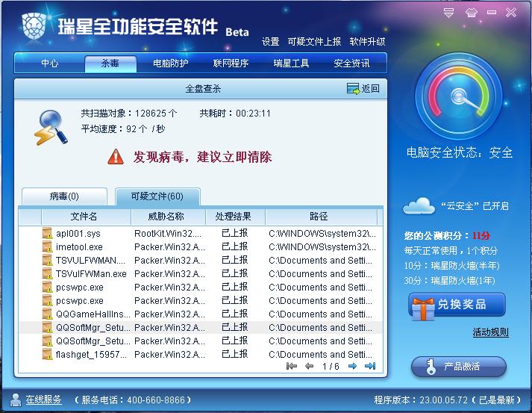Sort by 处理结果 column header
The height and width of the screenshot is (413, 532).
tap(236, 217)
